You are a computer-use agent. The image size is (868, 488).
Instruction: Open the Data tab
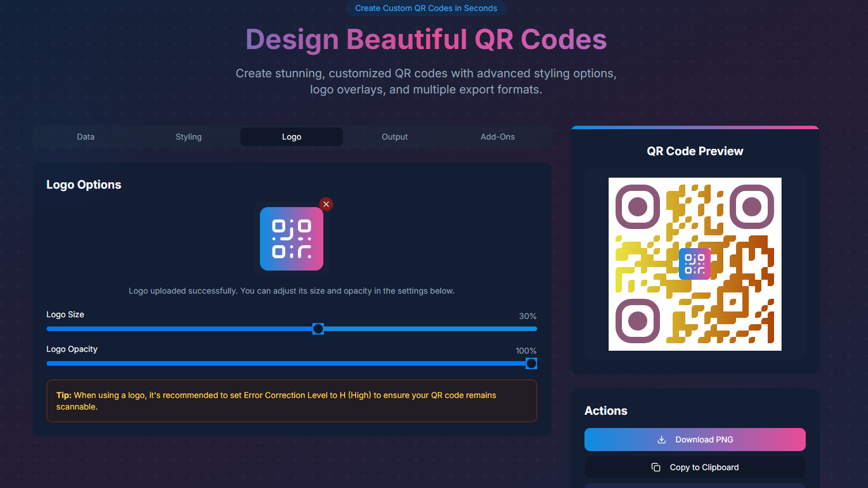[86, 137]
